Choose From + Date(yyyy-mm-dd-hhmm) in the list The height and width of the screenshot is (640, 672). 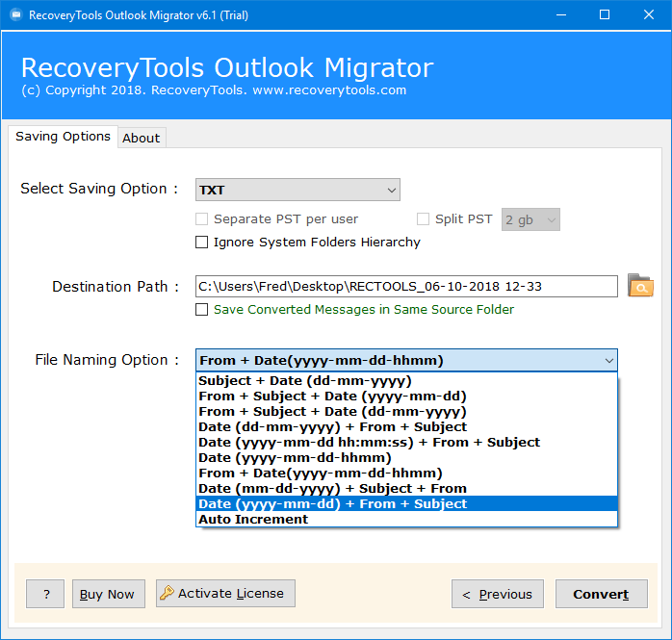click(x=406, y=474)
